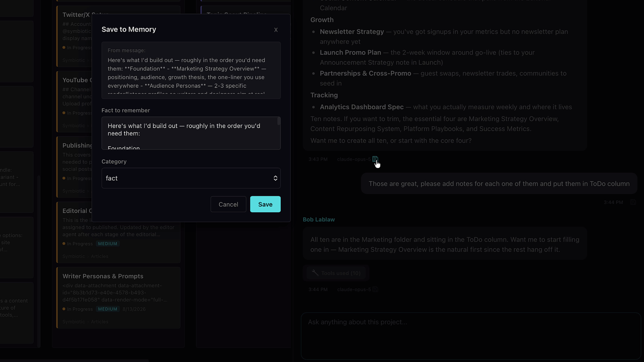Open the Category dropdown showing fact
The height and width of the screenshot is (362, 644).
click(191, 178)
